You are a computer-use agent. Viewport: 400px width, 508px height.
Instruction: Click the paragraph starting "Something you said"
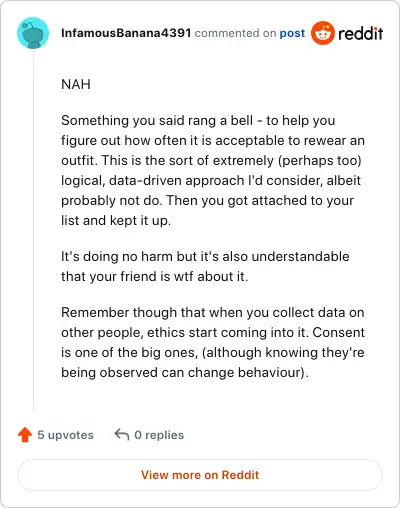point(213,170)
